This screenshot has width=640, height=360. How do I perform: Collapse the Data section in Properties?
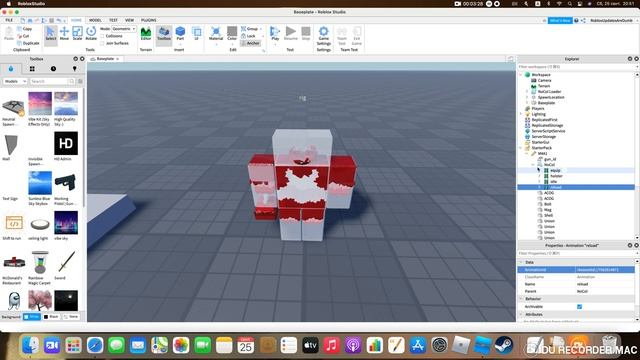(x=521, y=262)
